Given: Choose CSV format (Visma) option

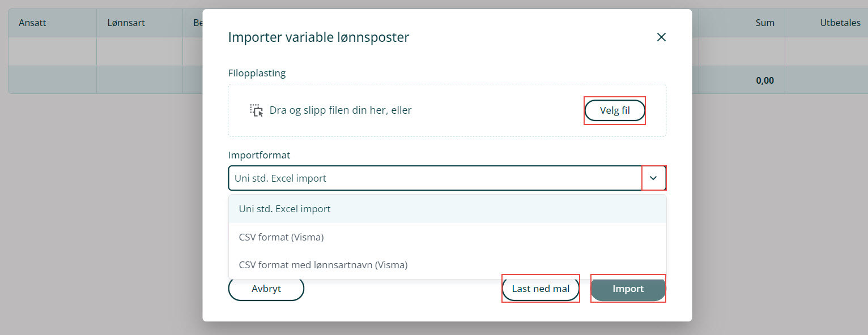Looking at the screenshot, I should pos(281,237).
